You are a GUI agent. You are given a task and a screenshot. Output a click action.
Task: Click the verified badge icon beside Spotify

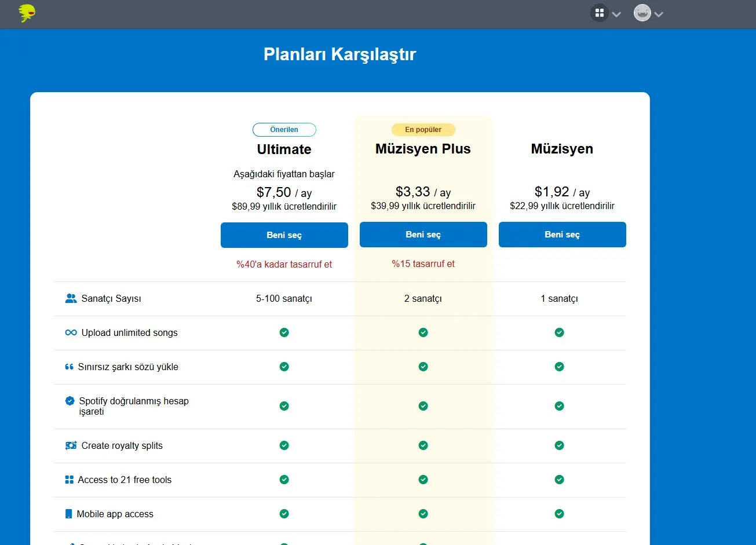coord(70,401)
